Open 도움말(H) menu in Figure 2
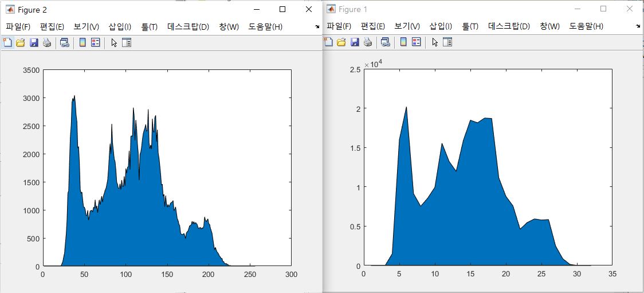The height and width of the screenshot is (293, 644). point(265,27)
